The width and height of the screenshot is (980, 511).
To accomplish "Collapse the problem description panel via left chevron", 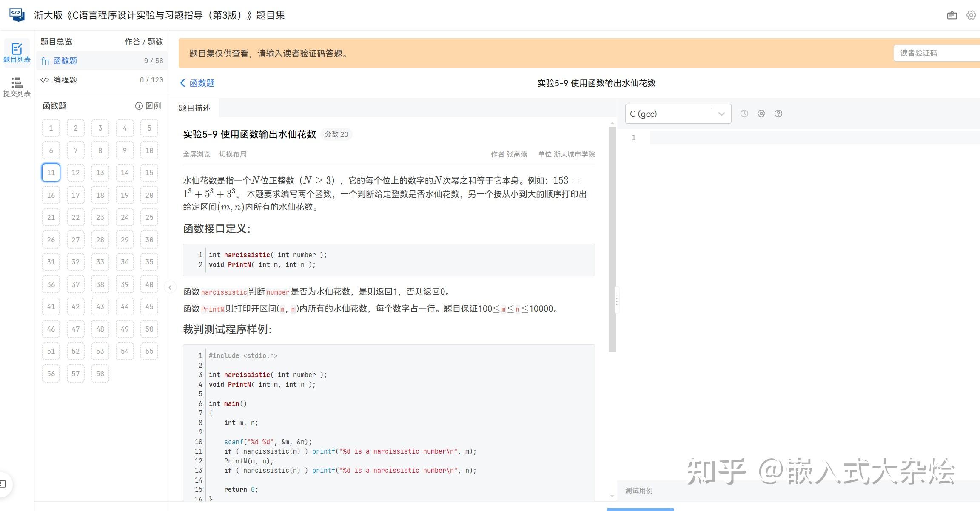I will click(x=170, y=287).
